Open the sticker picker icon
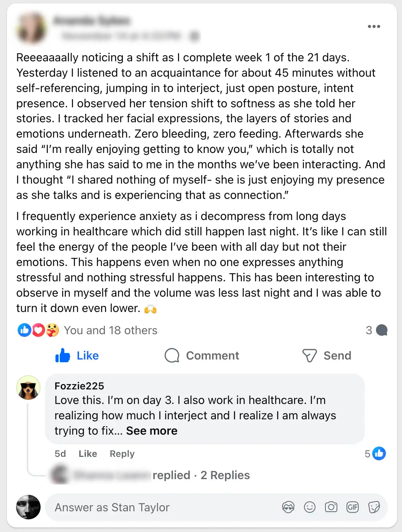Screen dimensions: 402x532 click(x=374, y=507)
